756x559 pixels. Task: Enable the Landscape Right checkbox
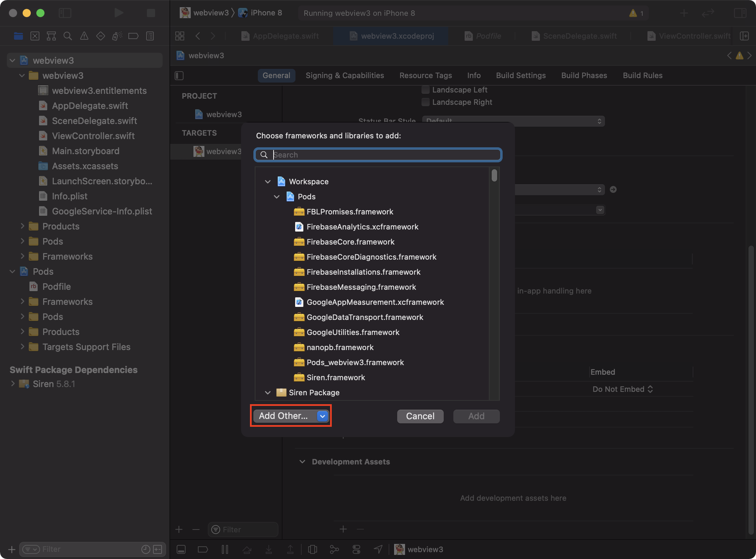click(426, 102)
